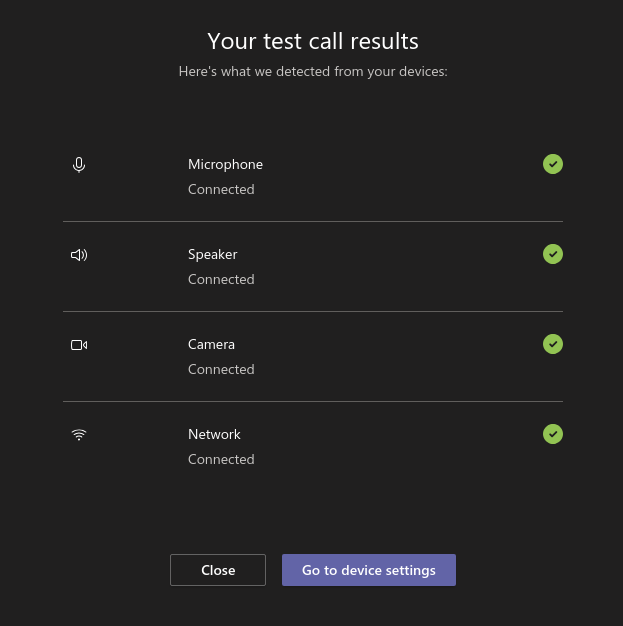Select the Network label

(214, 434)
